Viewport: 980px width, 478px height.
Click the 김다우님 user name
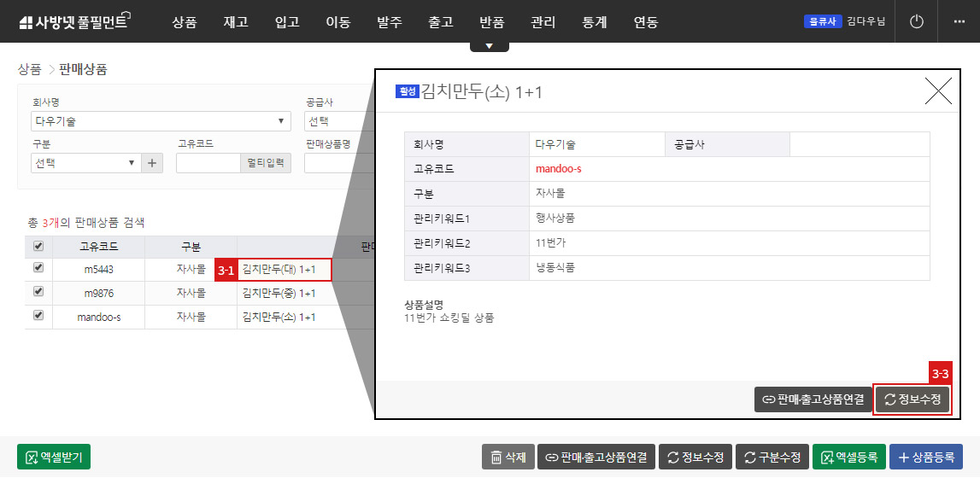[866, 22]
